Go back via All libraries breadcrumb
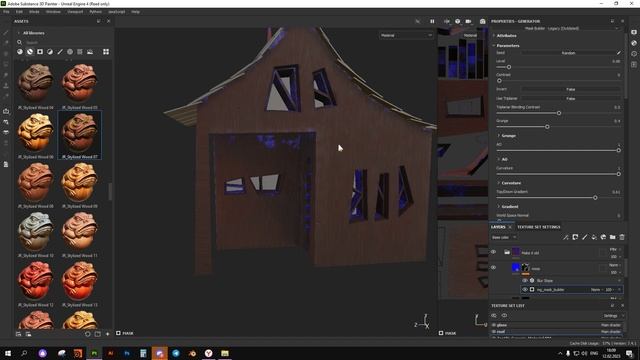The image size is (640, 360). coord(33,33)
